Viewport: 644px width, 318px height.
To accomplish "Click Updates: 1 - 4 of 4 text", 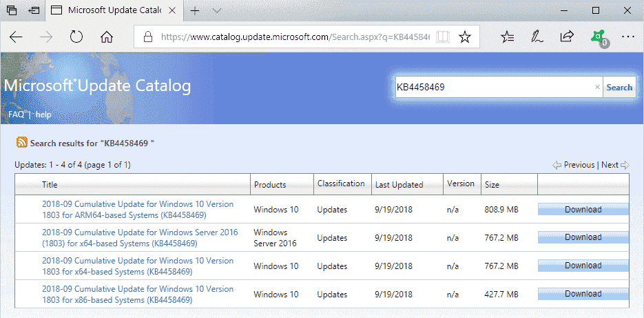I will (x=73, y=165).
